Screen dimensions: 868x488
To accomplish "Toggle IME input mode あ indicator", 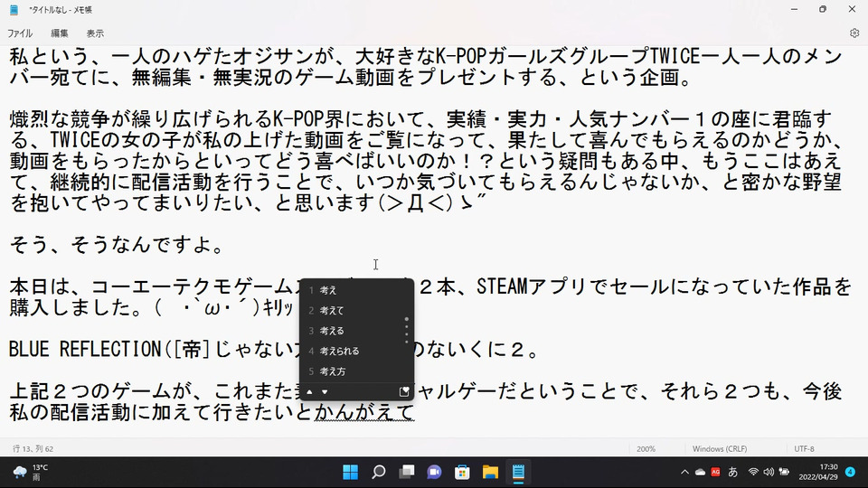I will click(733, 472).
